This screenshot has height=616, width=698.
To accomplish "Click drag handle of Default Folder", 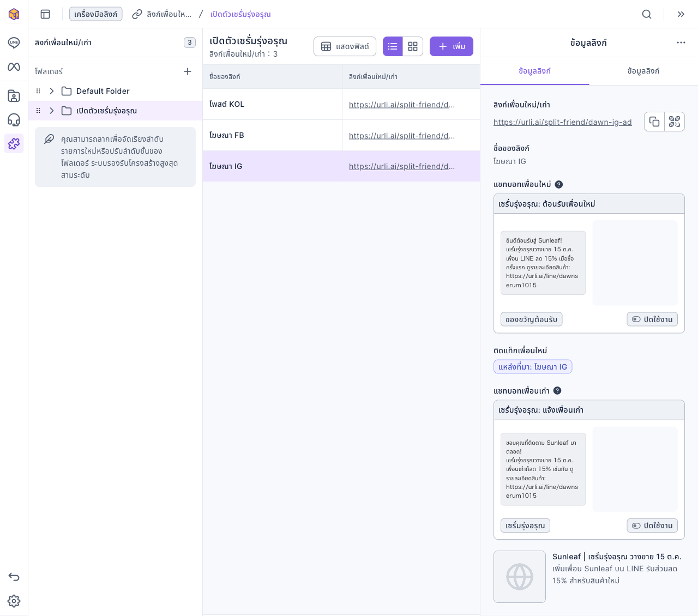I will pyautogui.click(x=38, y=91).
